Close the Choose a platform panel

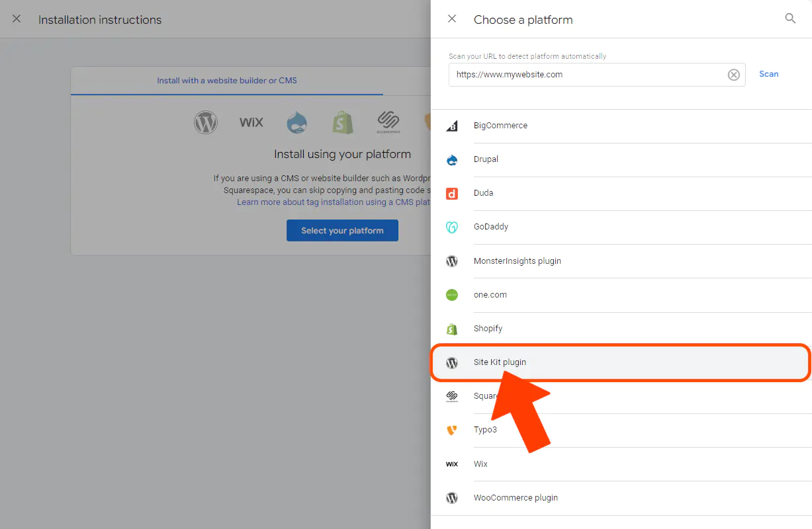click(x=452, y=19)
